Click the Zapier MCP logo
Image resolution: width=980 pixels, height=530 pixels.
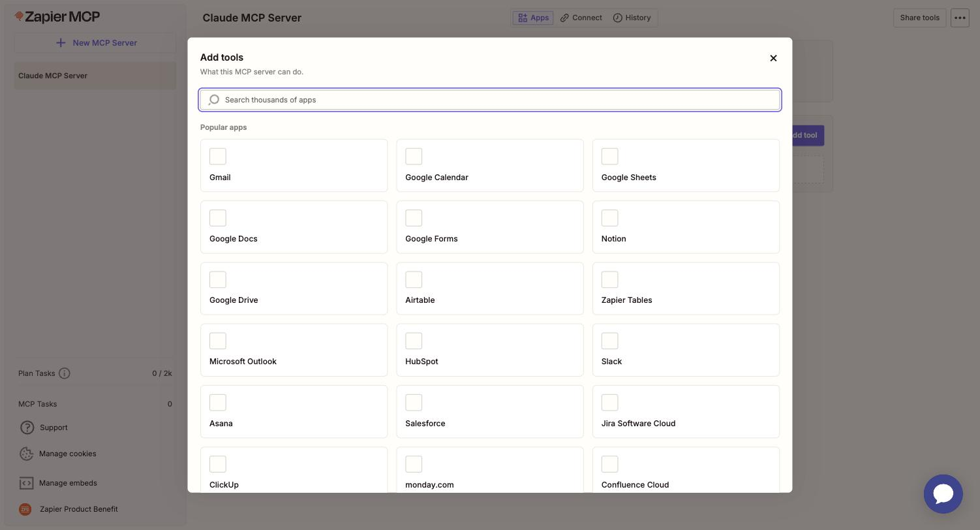[x=57, y=17]
